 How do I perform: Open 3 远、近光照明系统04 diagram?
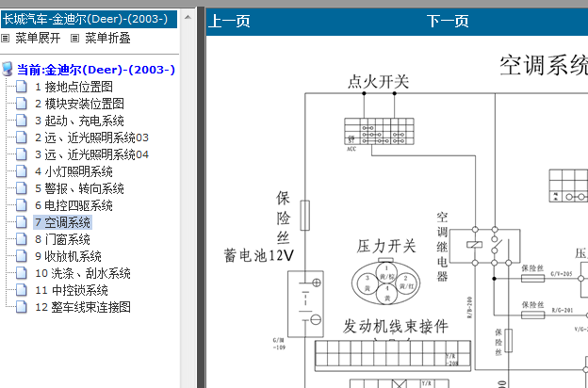[92, 154]
